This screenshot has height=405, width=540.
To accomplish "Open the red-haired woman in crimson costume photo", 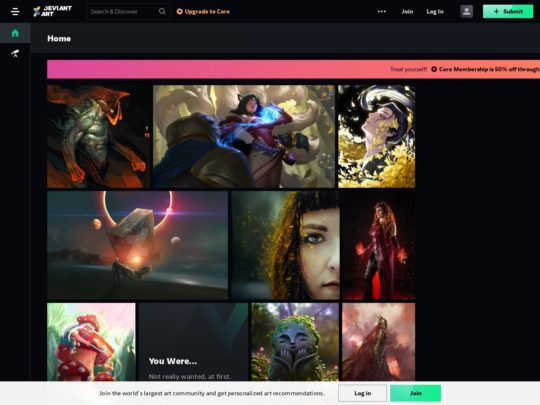I will pyautogui.click(x=379, y=245).
